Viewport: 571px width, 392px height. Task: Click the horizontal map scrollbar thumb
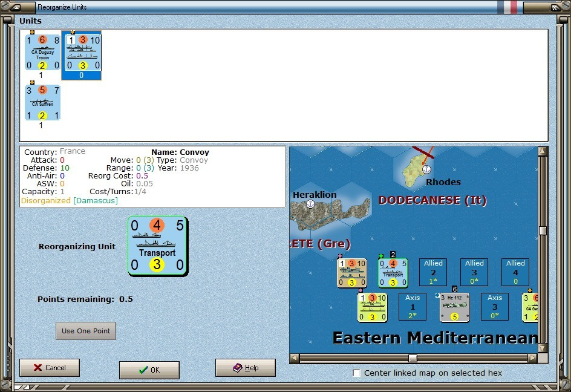pos(413,358)
